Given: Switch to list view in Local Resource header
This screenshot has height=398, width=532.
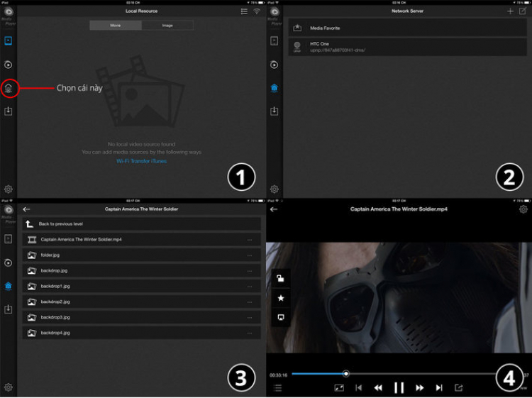Looking at the screenshot, I should pos(244,11).
